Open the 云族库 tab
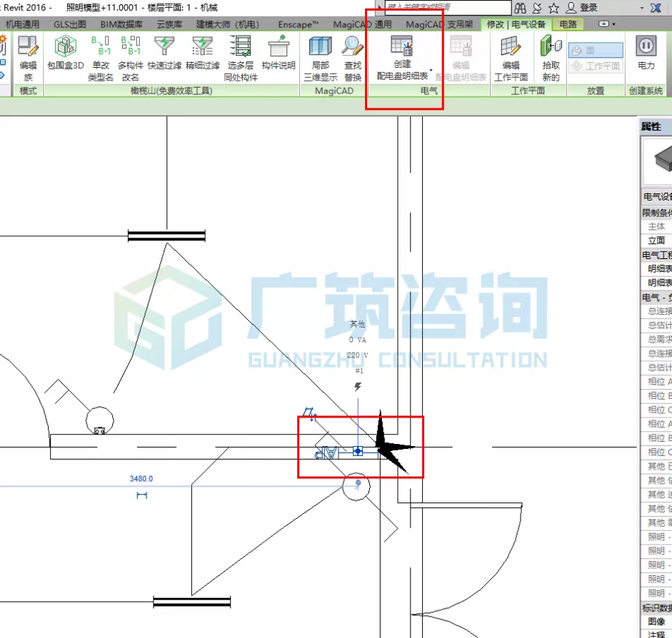Image resolution: width=672 pixels, height=638 pixels. [x=169, y=24]
